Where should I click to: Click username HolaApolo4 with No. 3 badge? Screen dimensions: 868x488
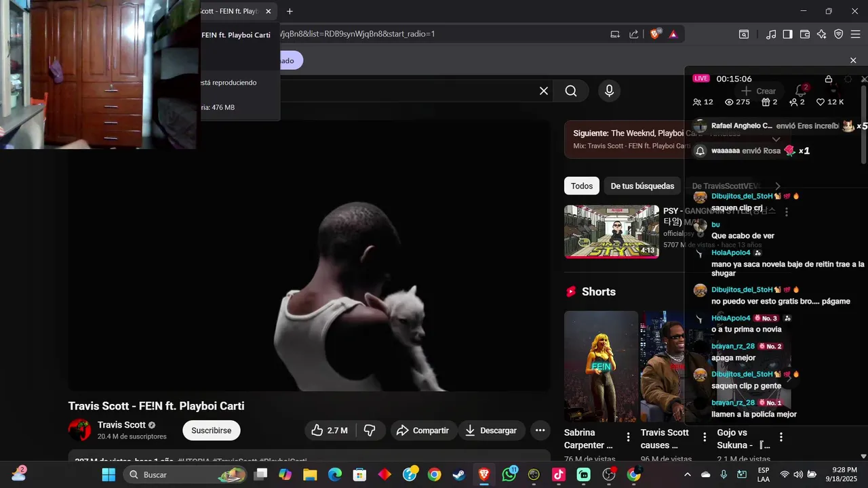click(x=730, y=318)
